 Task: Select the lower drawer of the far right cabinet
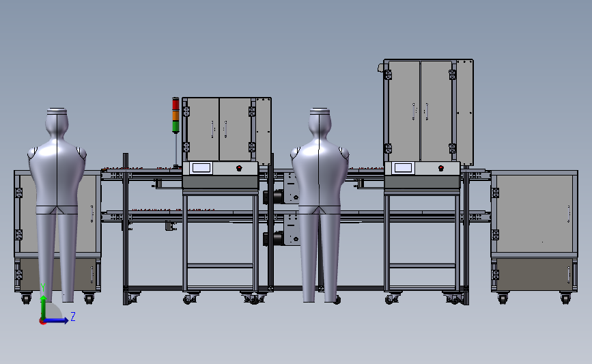(x=534, y=275)
